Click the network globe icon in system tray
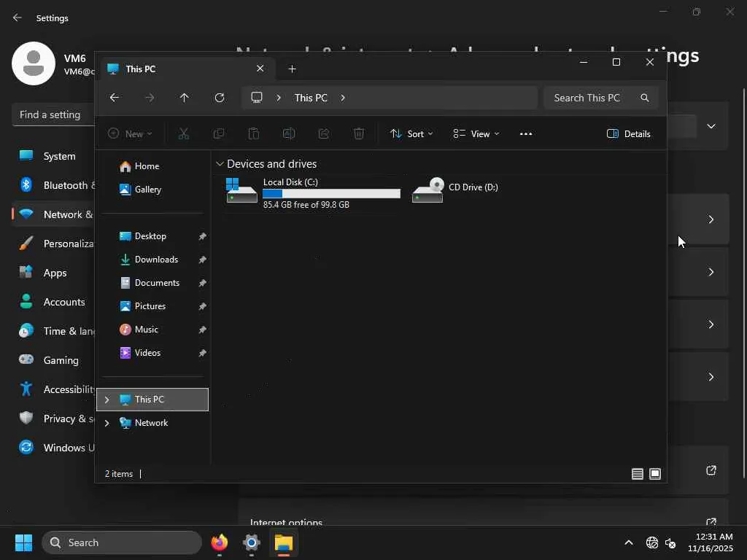Screen dimensions: 747x560 (x=651, y=542)
